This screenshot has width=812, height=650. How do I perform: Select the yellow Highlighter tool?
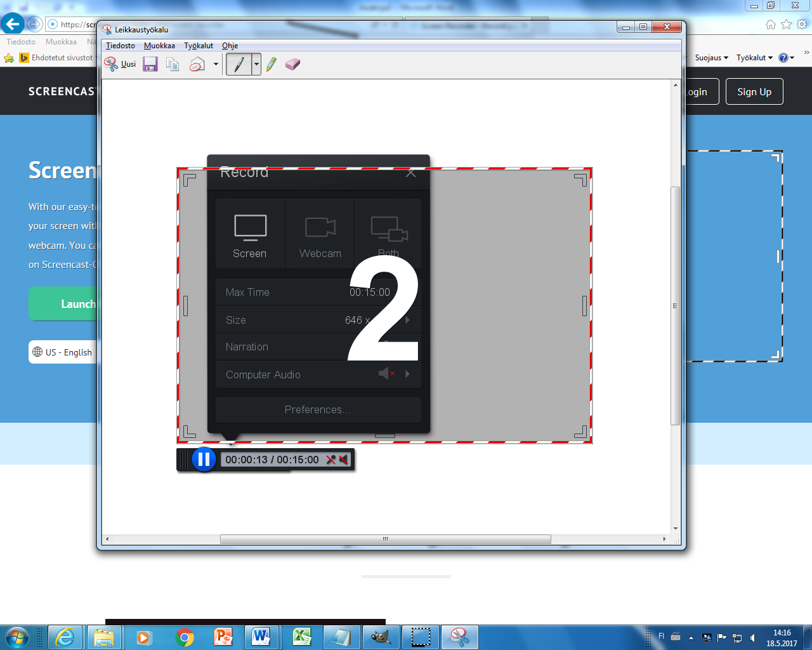pos(272,64)
